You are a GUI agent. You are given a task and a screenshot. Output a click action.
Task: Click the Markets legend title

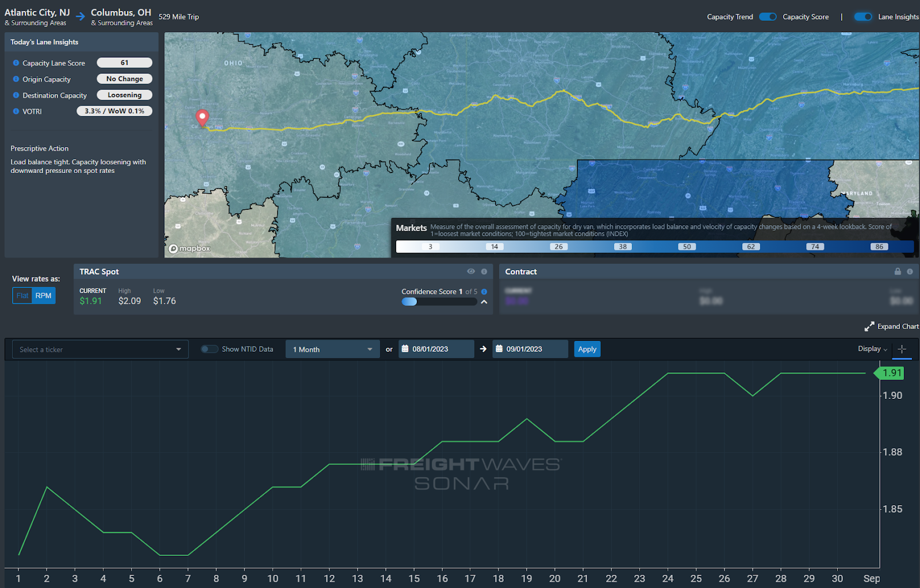(x=411, y=228)
